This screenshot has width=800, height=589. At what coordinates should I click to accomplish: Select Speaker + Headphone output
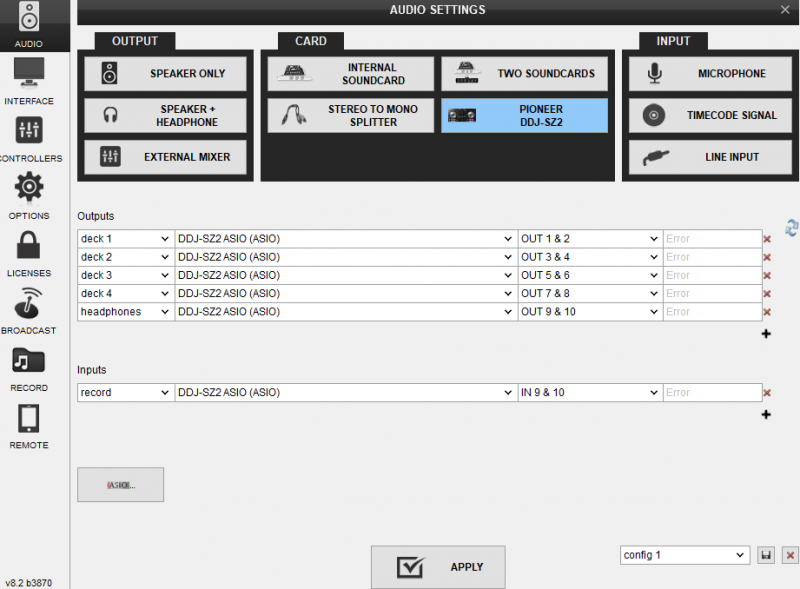[x=165, y=115]
